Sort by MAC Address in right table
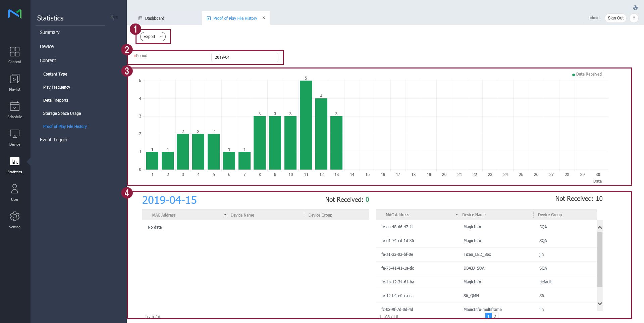Screen dimensions: 644x323 397,215
